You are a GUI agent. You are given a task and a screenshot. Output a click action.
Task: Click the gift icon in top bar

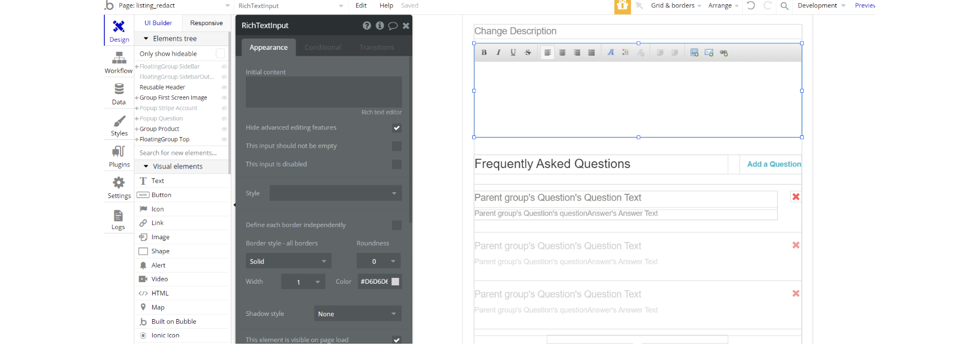click(x=622, y=6)
